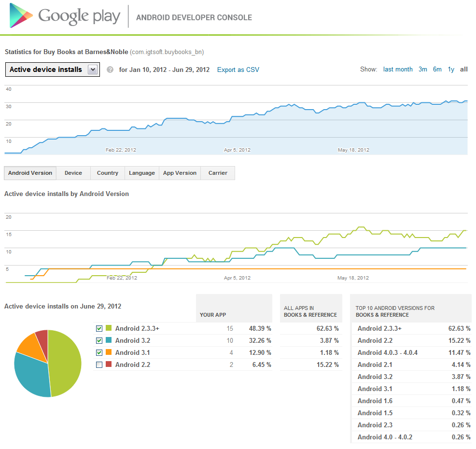Click the dropdown arrow beside Active device installs
Screen dimensions: 476x449
(x=93, y=70)
